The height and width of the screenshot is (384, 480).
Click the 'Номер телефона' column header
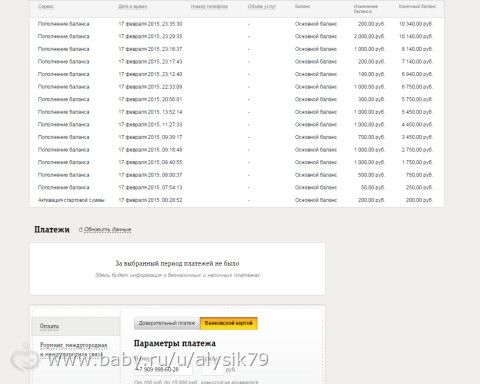tap(209, 6)
